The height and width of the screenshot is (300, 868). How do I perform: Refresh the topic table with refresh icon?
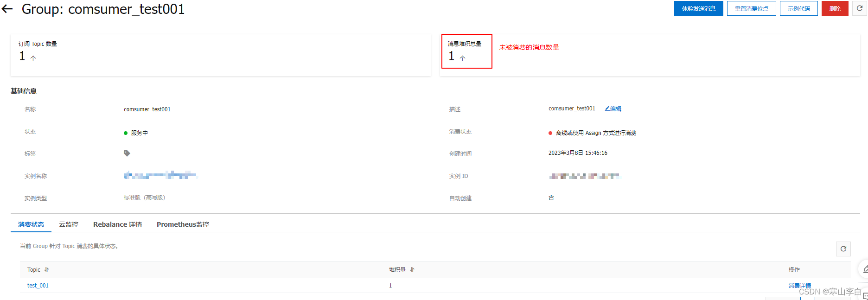(843, 249)
